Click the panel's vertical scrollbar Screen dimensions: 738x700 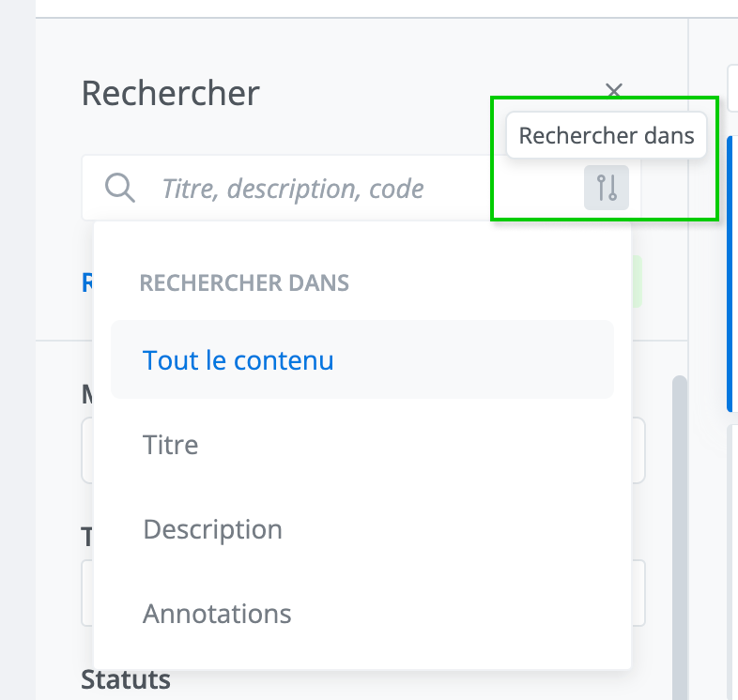[680, 525]
